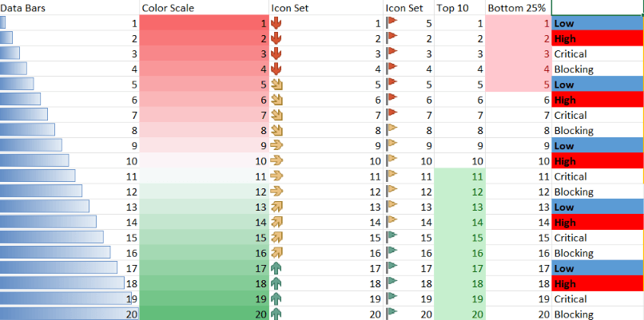The image size is (644, 320).
Task: Select the Top 10 header cell
Action: [x=459, y=7]
